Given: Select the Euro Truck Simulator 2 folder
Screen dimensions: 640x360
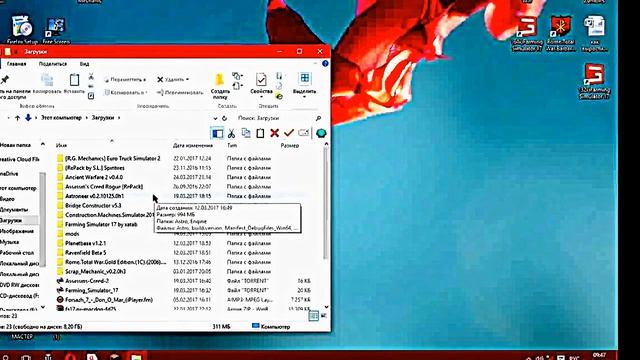Looking at the screenshot, I should pyautogui.click(x=113, y=158).
